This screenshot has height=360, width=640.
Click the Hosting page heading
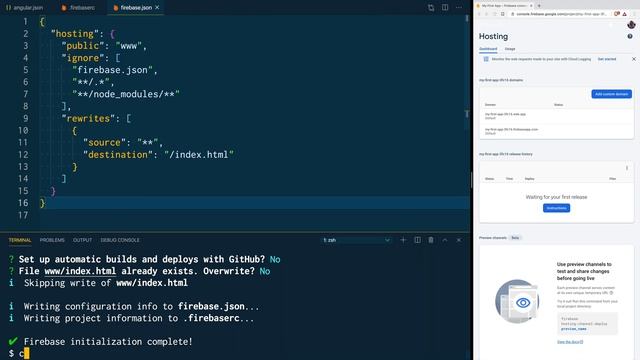493,36
